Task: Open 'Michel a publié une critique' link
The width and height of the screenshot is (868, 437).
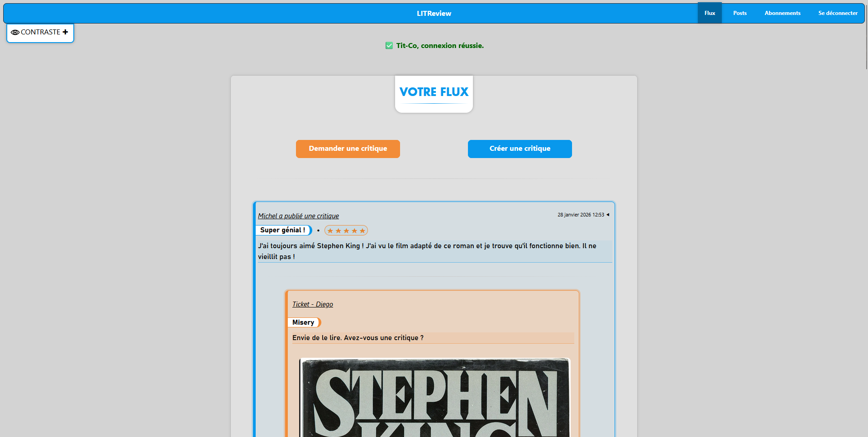Action: (x=298, y=216)
